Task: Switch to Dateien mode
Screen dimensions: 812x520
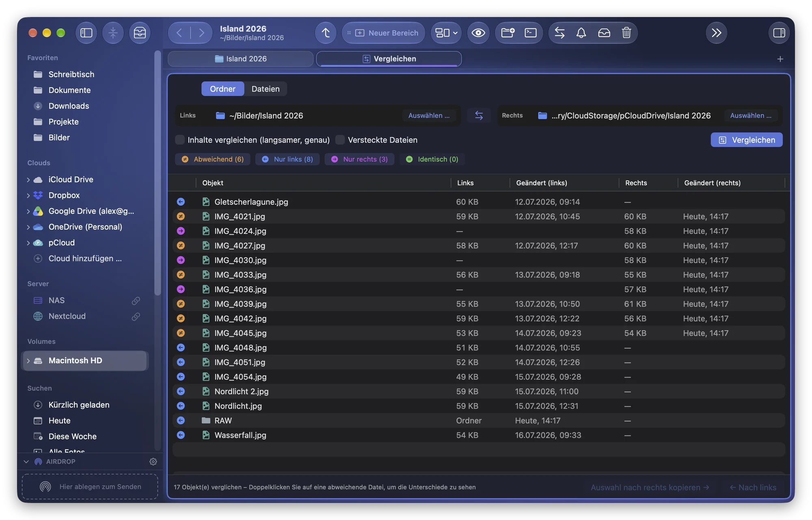Action: (266, 89)
